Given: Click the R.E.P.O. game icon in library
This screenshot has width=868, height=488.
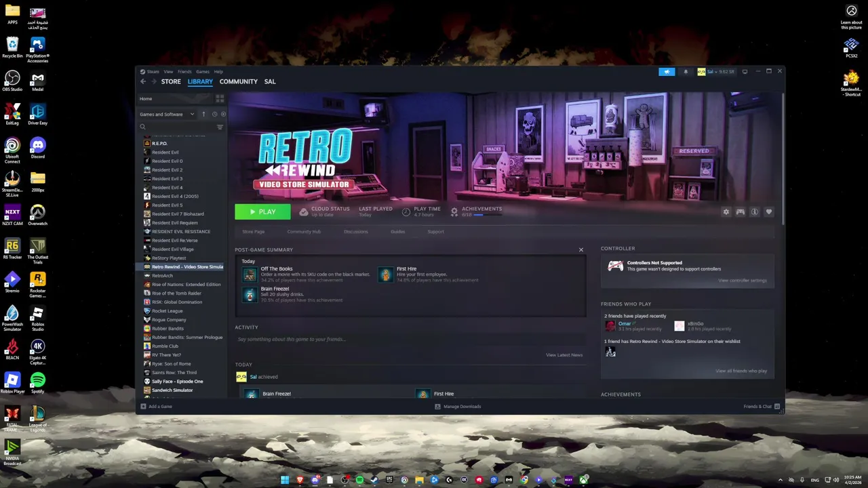Looking at the screenshot, I should coord(147,143).
